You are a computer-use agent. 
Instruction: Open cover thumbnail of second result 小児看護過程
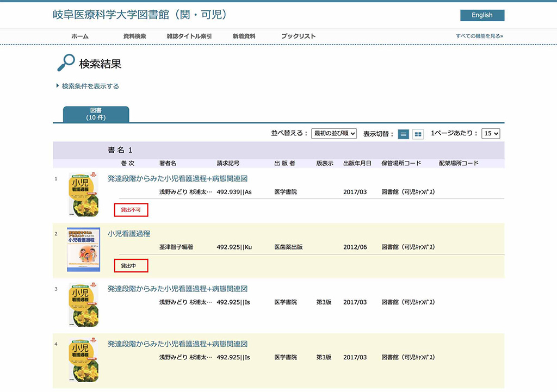83,248
